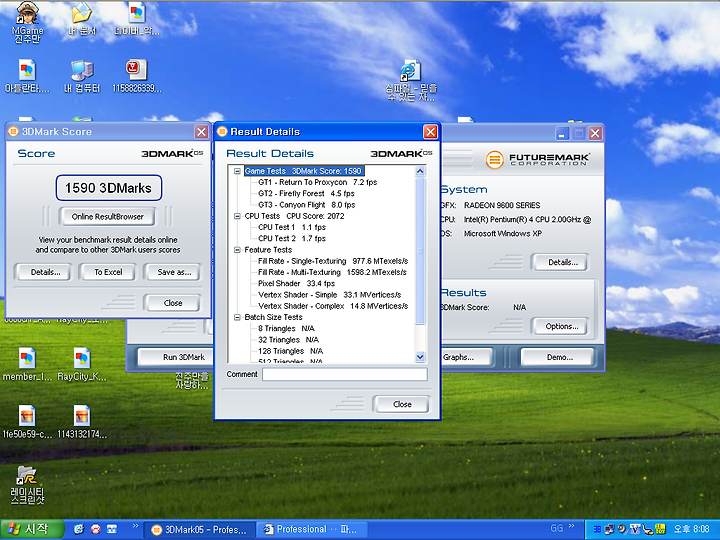This screenshot has width=720, height=540.
Task: Select '8 Triangles N/A' row
Action: (287, 328)
